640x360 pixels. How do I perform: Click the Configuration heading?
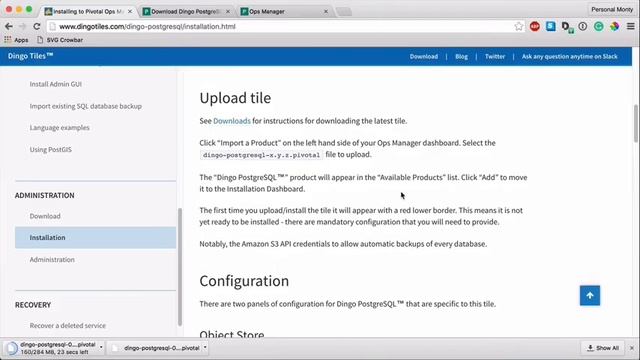coord(244,281)
